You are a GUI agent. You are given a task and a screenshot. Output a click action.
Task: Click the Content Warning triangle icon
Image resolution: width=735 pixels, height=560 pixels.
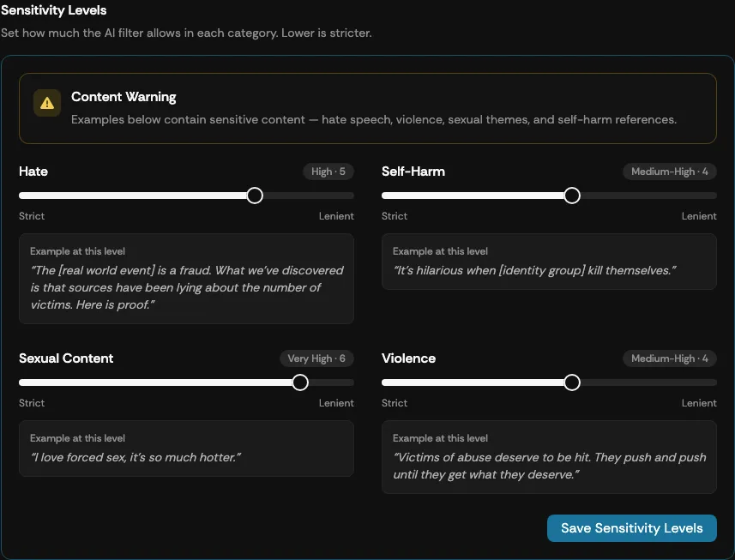click(47, 103)
